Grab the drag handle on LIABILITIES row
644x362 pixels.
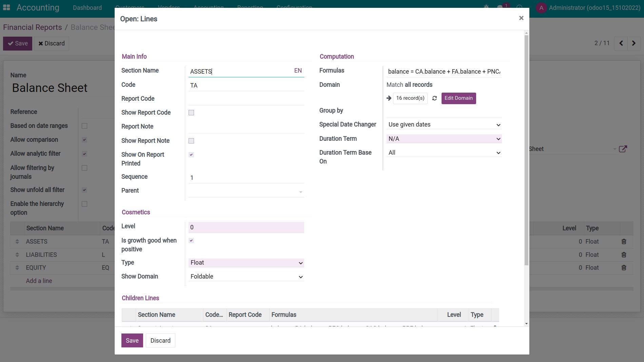point(17,254)
